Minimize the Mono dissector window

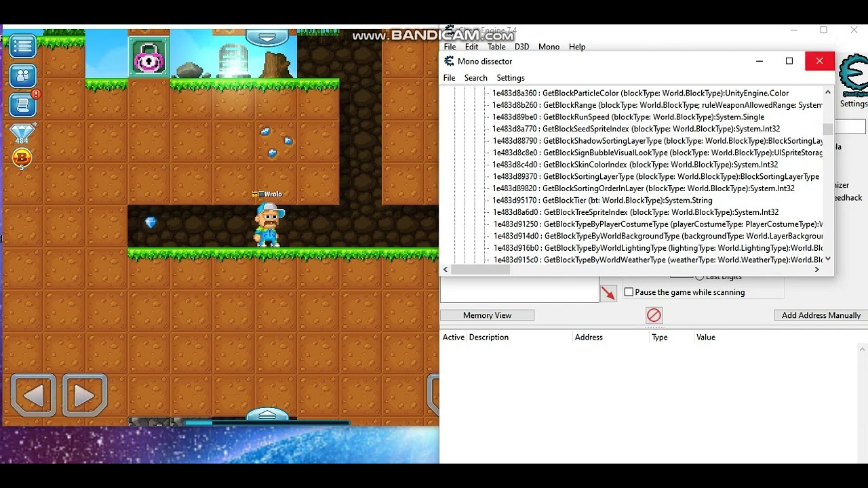759,61
